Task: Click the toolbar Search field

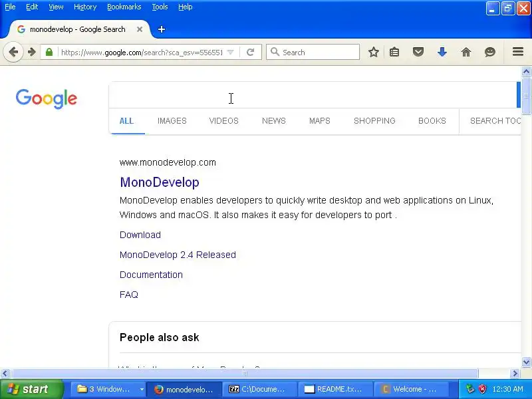Action: coord(313,53)
